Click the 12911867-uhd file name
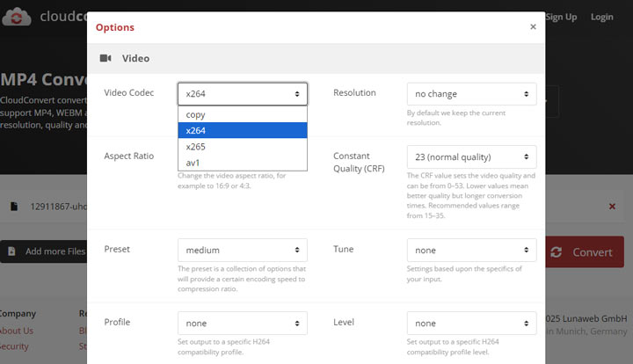The width and height of the screenshot is (633, 364). tap(59, 207)
